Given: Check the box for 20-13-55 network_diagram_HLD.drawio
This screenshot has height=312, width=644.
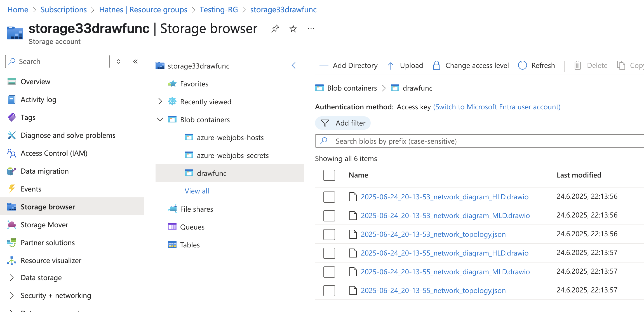Looking at the screenshot, I should tap(329, 253).
